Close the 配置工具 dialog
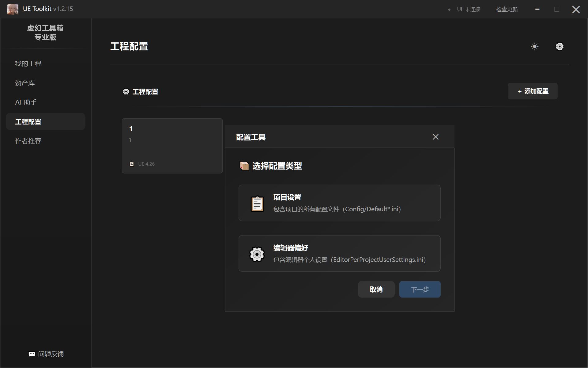The width and height of the screenshot is (588, 368). pos(435,137)
